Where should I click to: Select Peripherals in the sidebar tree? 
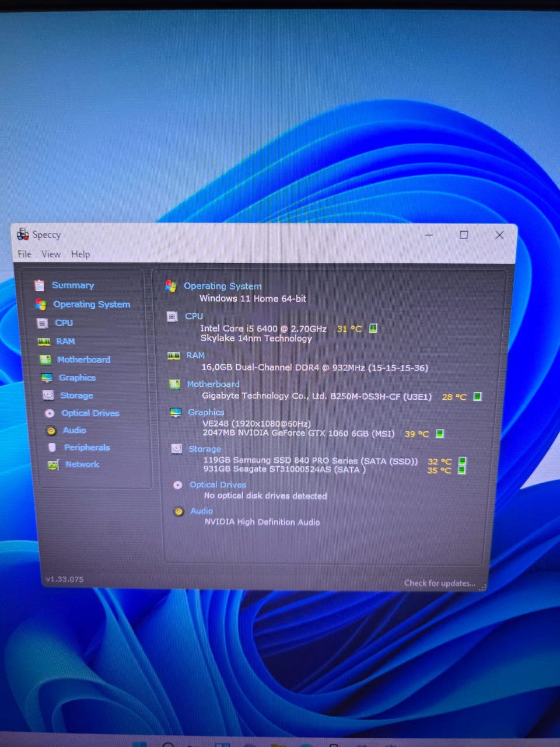coord(87,447)
